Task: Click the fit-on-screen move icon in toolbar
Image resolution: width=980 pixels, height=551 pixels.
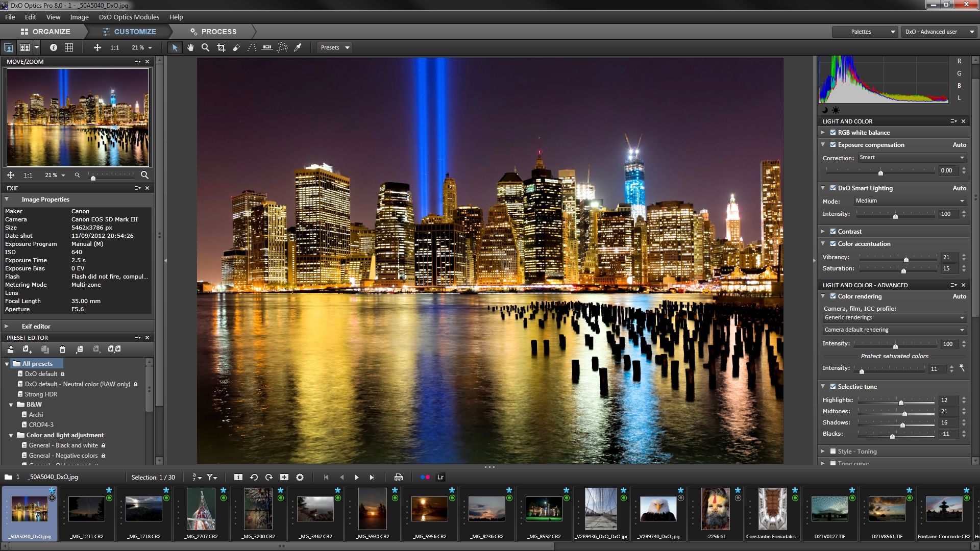Action: pos(97,47)
